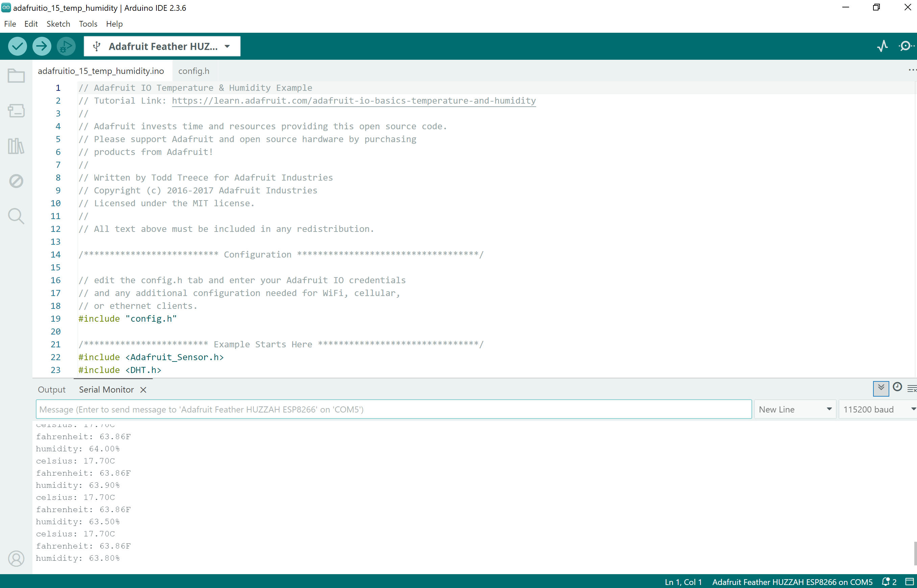Open the Adafruit tutorial link in code
The width and height of the screenshot is (917, 588).
pos(353,100)
